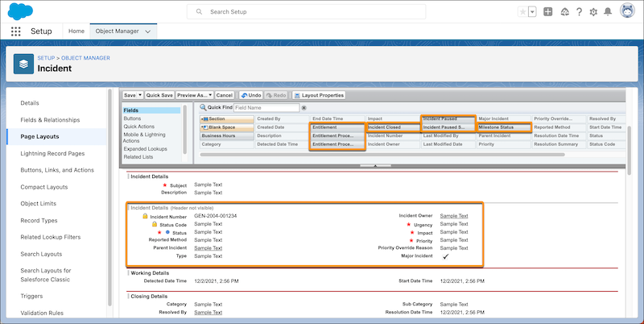Open the Object Manager tab

pyautogui.click(x=117, y=31)
